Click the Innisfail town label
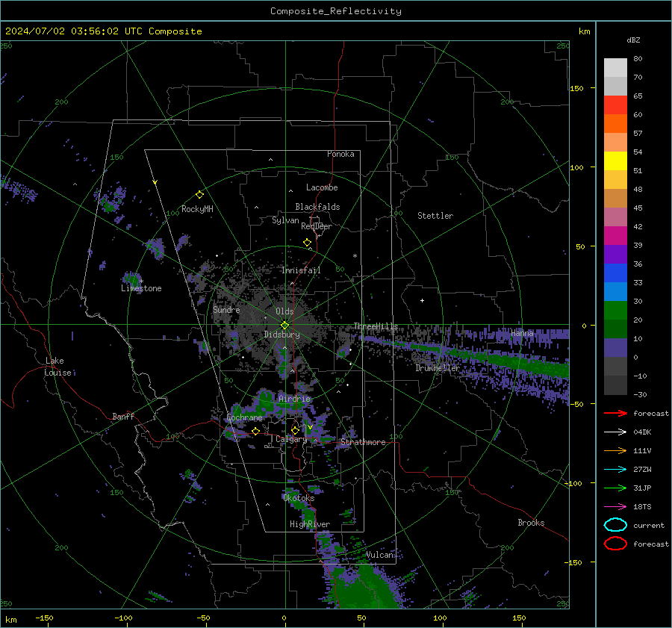This screenshot has height=628, width=672. (301, 270)
